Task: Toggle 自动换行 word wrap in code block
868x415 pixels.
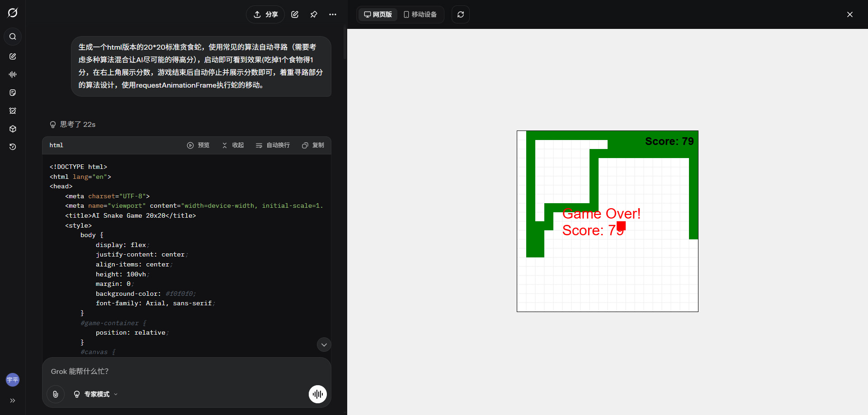Action: click(x=273, y=145)
